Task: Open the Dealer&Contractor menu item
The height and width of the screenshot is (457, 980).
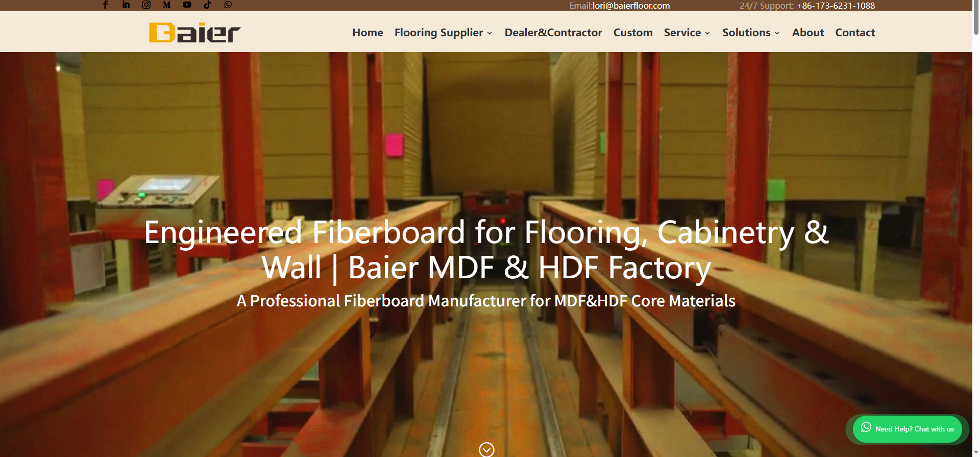Action: pyautogui.click(x=553, y=33)
